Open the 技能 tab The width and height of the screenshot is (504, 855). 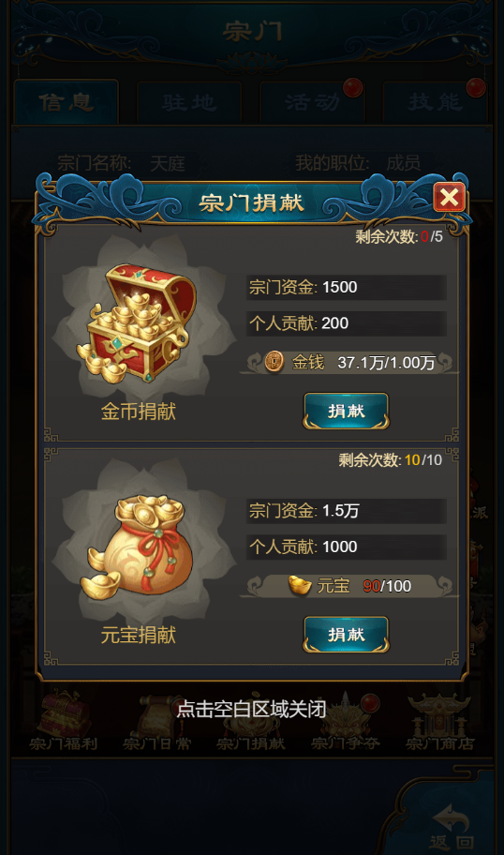435,102
